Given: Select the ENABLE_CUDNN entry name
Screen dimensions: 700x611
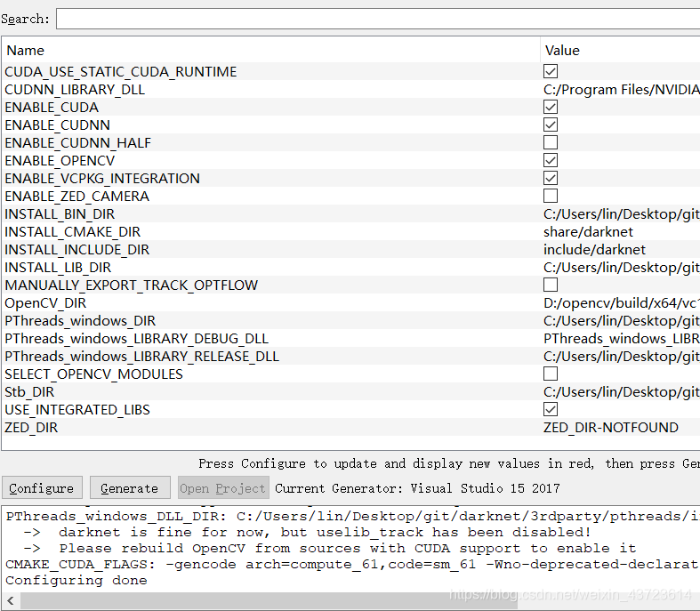Looking at the screenshot, I should [57, 125].
